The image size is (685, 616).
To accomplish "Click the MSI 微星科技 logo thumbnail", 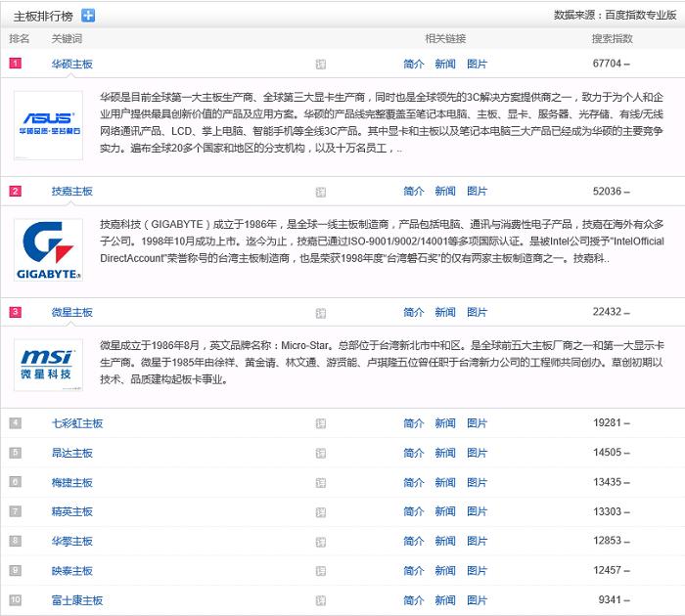I will pyautogui.click(x=49, y=365).
